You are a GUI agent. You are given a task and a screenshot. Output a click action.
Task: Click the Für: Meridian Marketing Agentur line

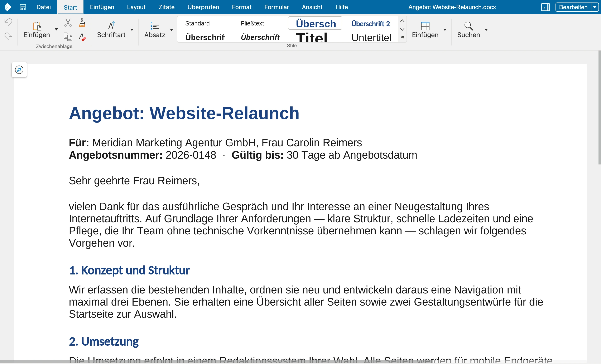coord(215,143)
